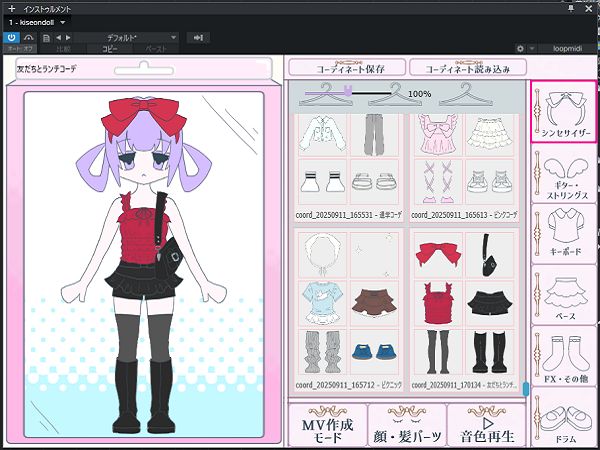This screenshot has height=450, width=600.
Task: Select the キーボード category tab
Action: coord(564,233)
